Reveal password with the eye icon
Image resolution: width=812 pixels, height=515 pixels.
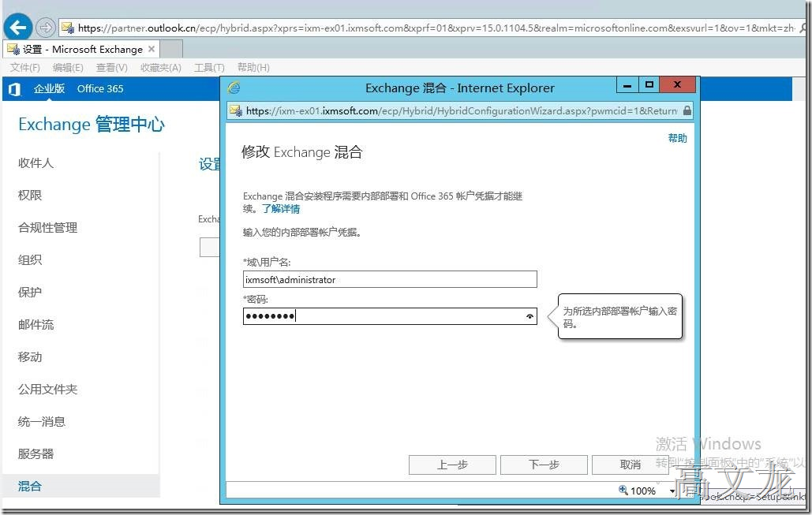[529, 316]
